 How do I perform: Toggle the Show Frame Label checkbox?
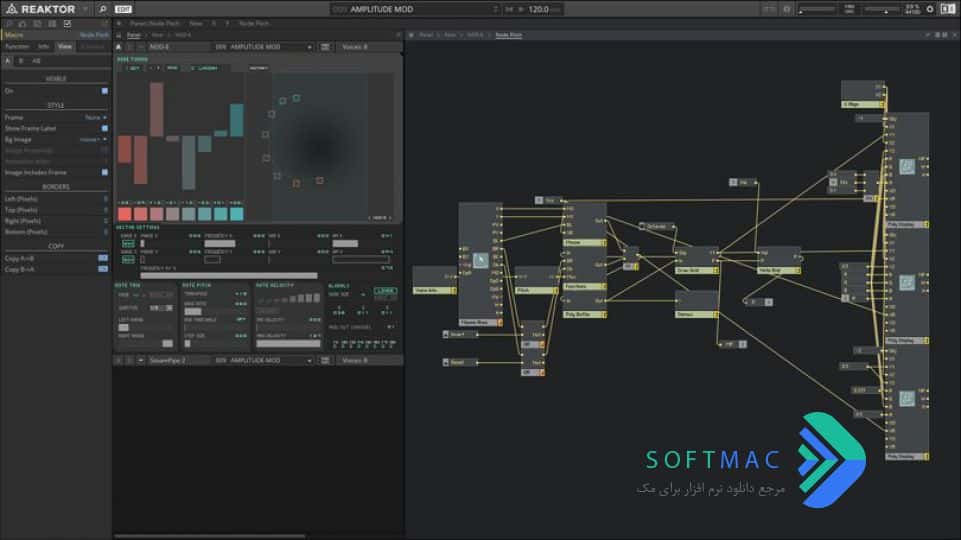point(105,128)
